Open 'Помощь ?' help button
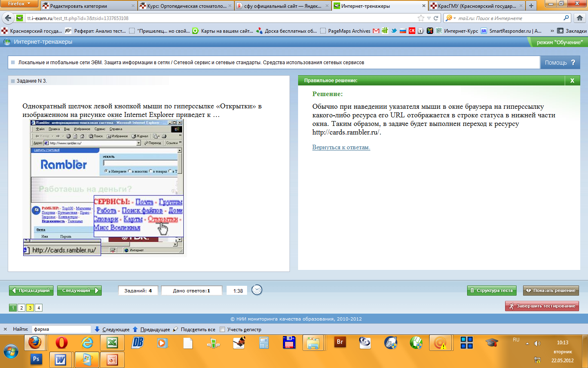 pyautogui.click(x=560, y=63)
